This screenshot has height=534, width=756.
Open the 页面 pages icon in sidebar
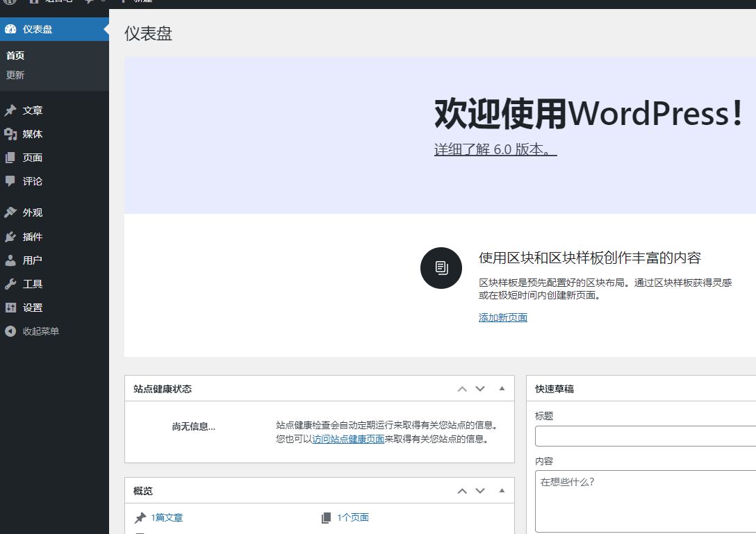pyautogui.click(x=10, y=158)
